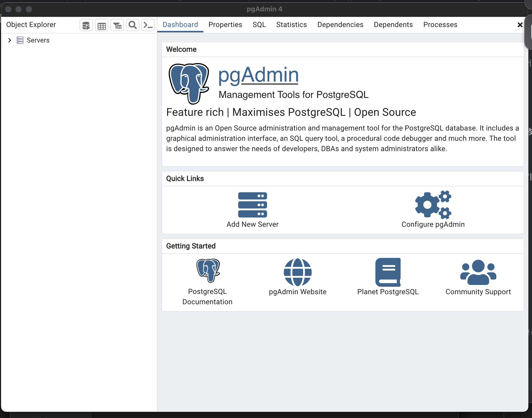Open the Processes tab
The image size is (532, 418).
(x=440, y=25)
